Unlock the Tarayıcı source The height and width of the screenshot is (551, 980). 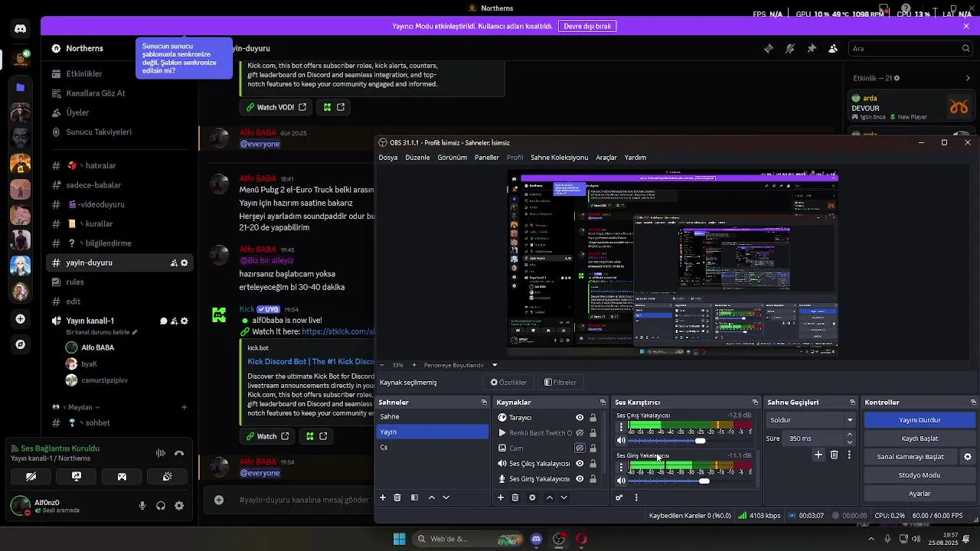(x=593, y=418)
